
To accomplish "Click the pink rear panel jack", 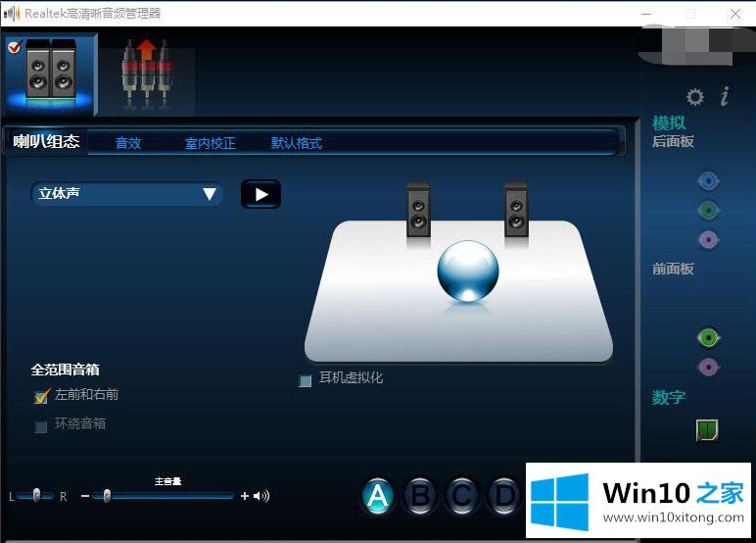I will pos(708,239).
